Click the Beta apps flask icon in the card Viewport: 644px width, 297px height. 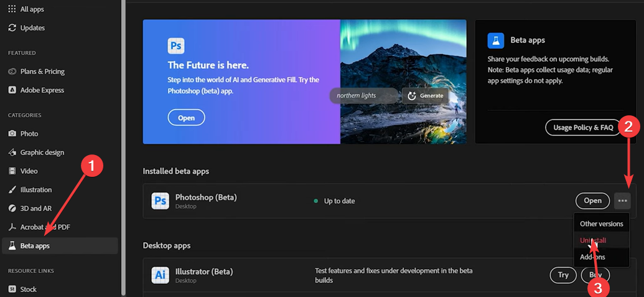click(496, 40)
